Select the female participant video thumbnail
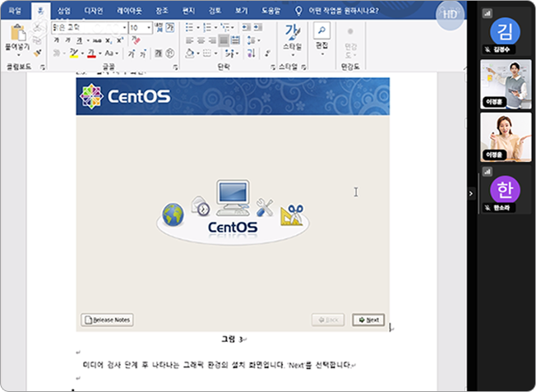The width and height of the screenshot is (536, 392). click(x=506, y=137)
